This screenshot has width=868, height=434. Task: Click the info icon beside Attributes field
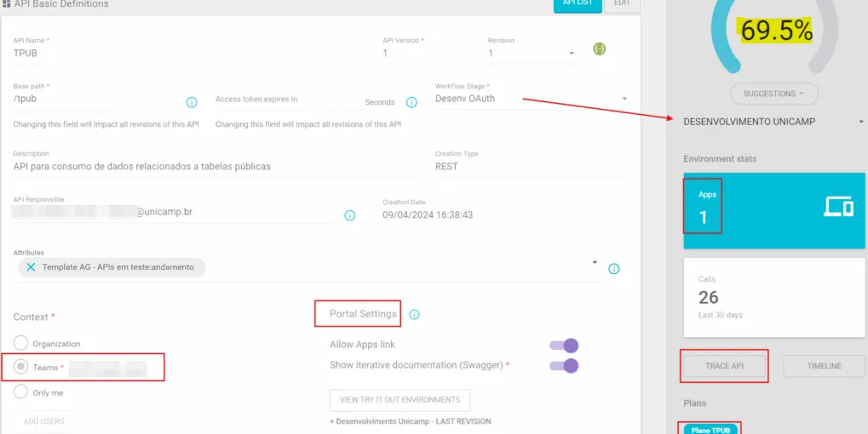coord(614,269)
